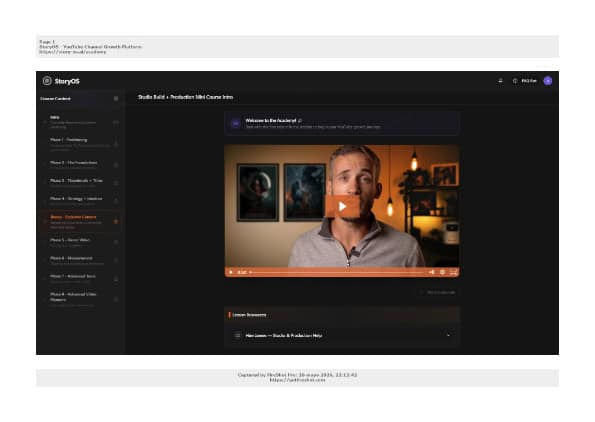The height and width of the screenshot is (422, 595).
Task: Open the purple user avatar menu
Action: pos(548,80)
